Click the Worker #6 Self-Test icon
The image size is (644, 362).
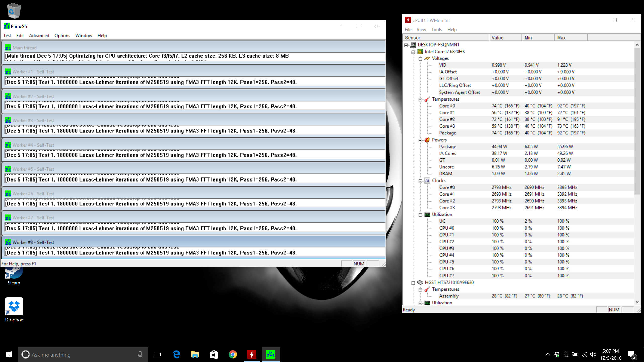click(x=8, y=194)
